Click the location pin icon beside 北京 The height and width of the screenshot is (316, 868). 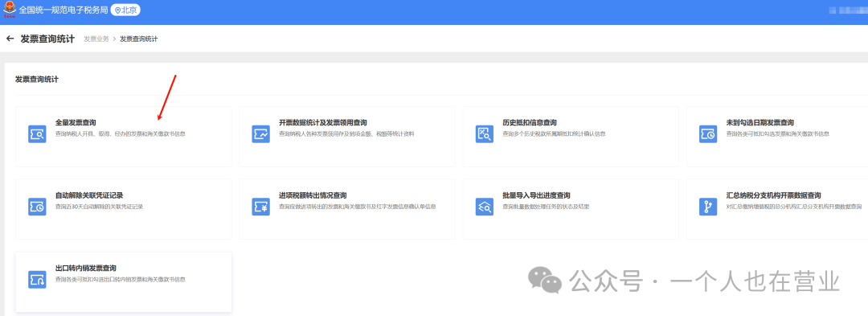pos(117,10)
